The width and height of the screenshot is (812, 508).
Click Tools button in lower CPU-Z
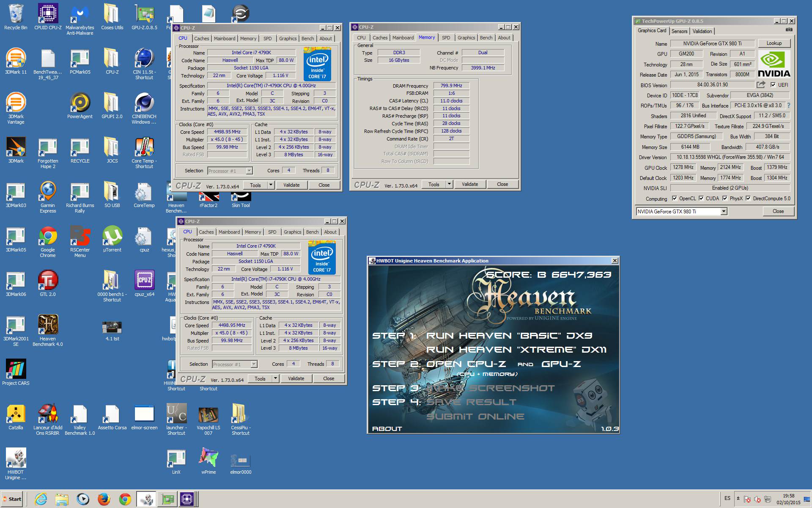pos(260,378)
